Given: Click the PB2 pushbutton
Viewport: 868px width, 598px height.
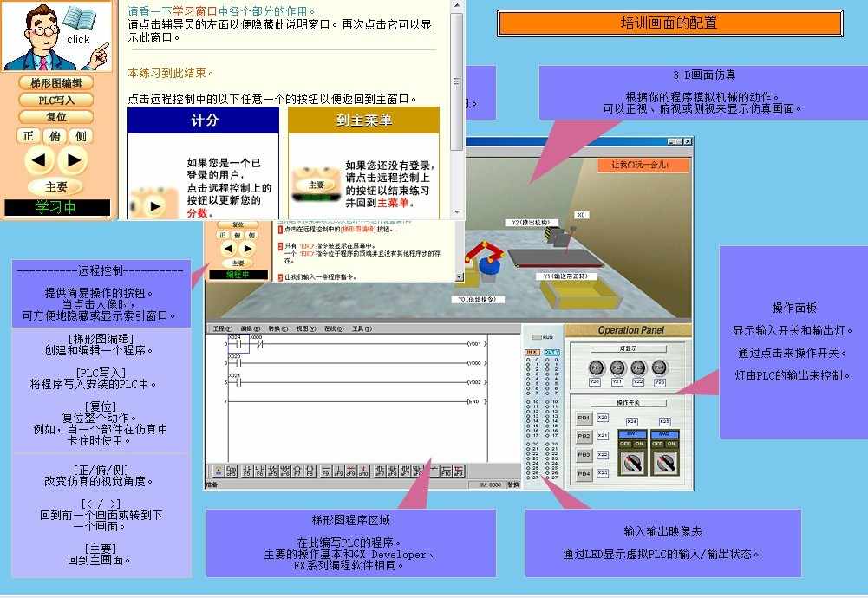Looking at the screenshot, I should 584,436.
